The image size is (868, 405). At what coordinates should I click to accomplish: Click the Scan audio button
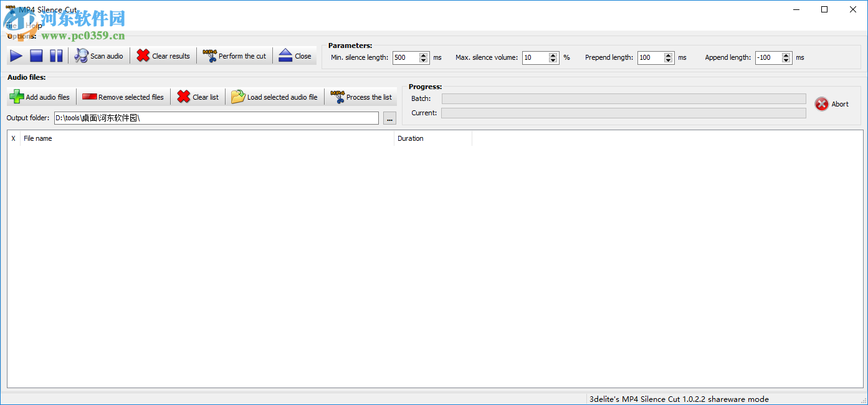tap(99, 56)
